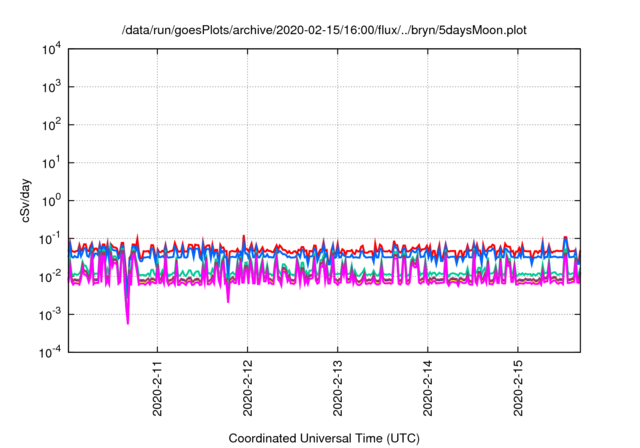Click the 2020-2-12 date tick label
Image resolution: width=640 pixels, height=448 pixels.
pyautogui.click(x=247, y=388)
